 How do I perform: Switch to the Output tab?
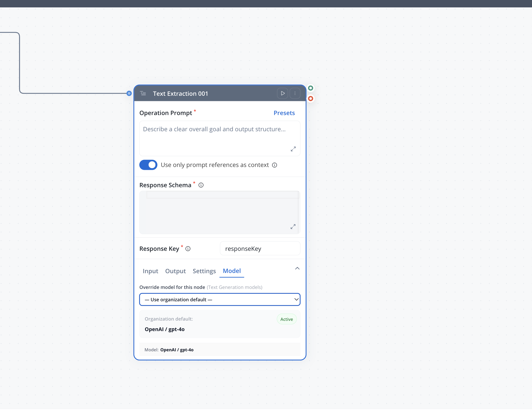point(175,271)
